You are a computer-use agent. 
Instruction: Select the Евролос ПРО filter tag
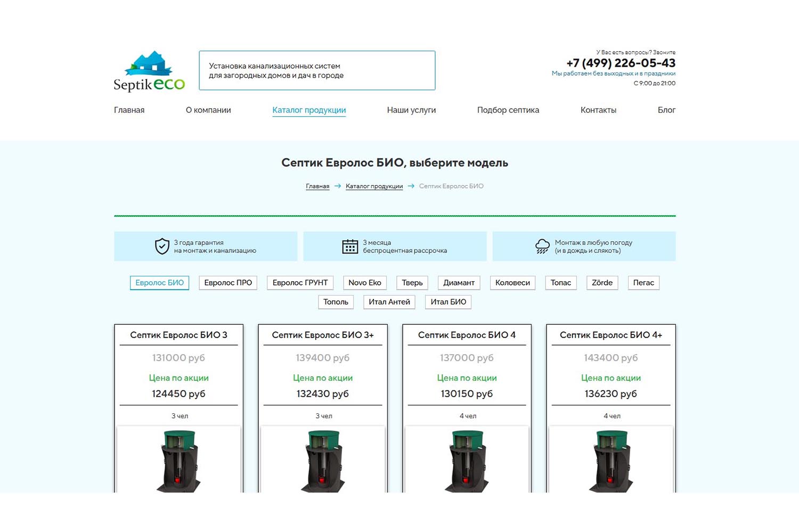(x=228, y=283)
